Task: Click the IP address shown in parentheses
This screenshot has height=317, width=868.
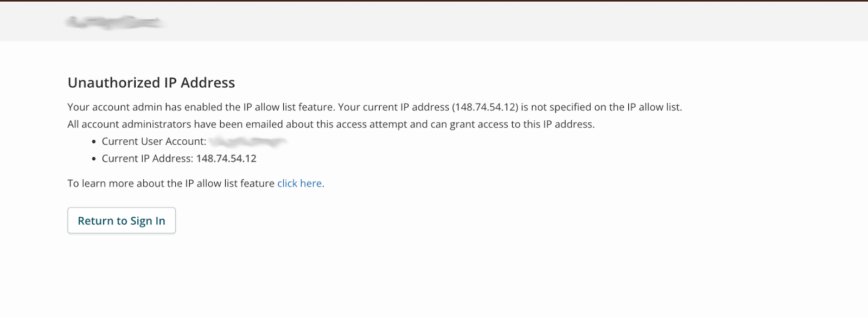Action: click(486, 107)
